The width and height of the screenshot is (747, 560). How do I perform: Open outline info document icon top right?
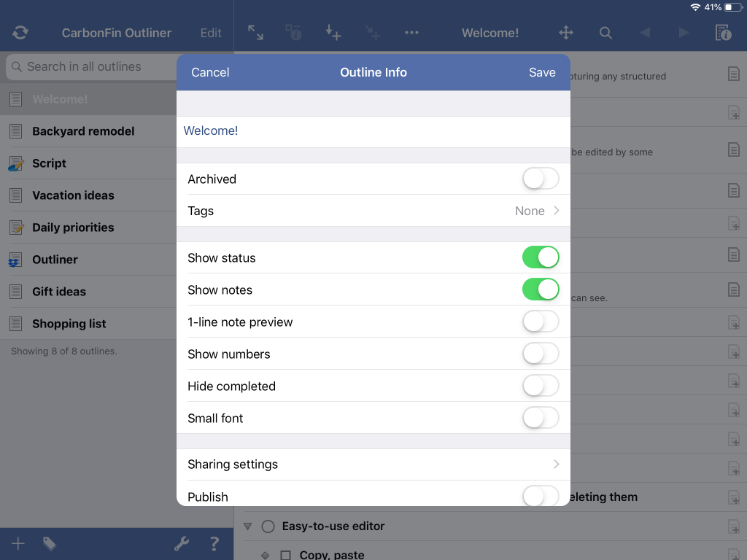[x=723, y=32]
